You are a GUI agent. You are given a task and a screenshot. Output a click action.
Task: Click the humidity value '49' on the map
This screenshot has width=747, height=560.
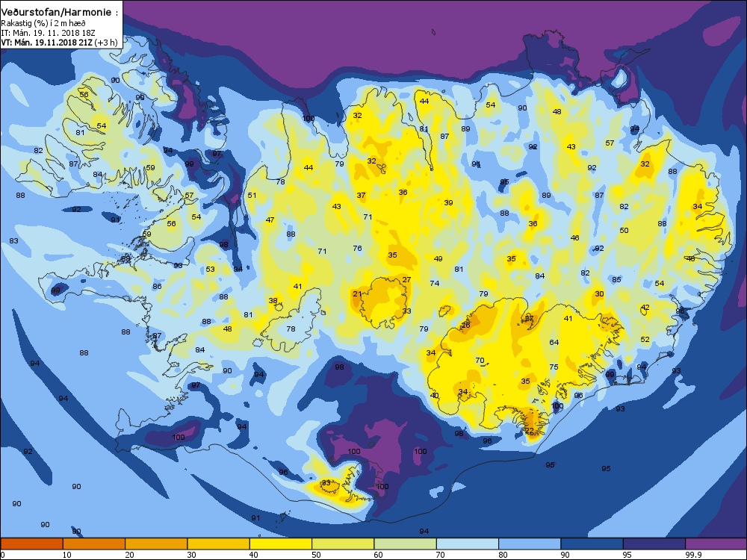coord(438,258)
